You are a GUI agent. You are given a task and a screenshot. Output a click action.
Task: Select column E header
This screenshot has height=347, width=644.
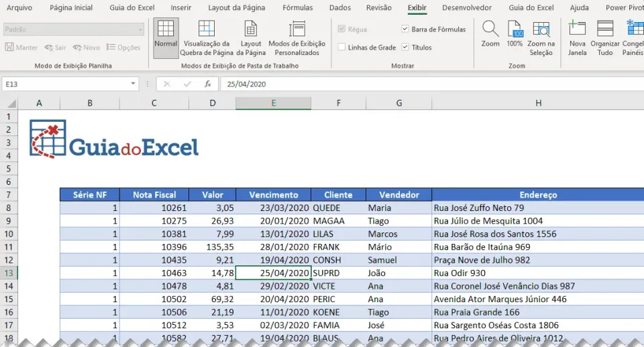273,103
